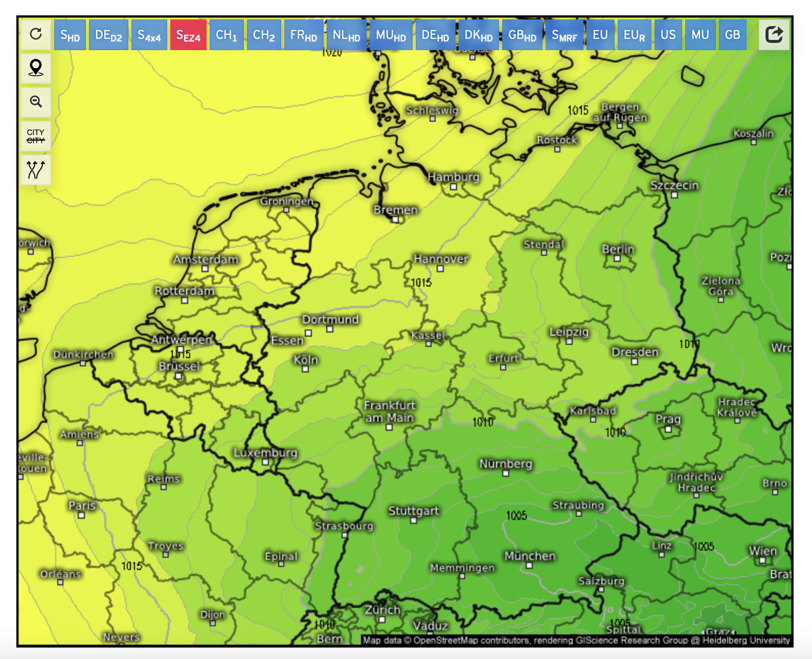Toggle the wind streamlines arrows icon
Screen dimensions: 812x659
pyautogui.click(x=36, y=170)
